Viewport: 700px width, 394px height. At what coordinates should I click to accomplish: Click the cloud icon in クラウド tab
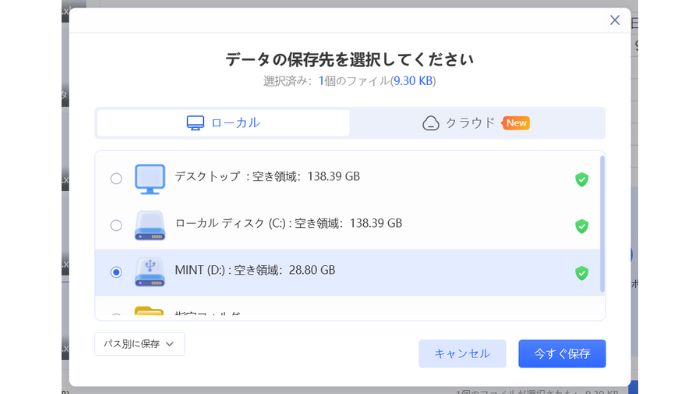click(x=431, y=123)
